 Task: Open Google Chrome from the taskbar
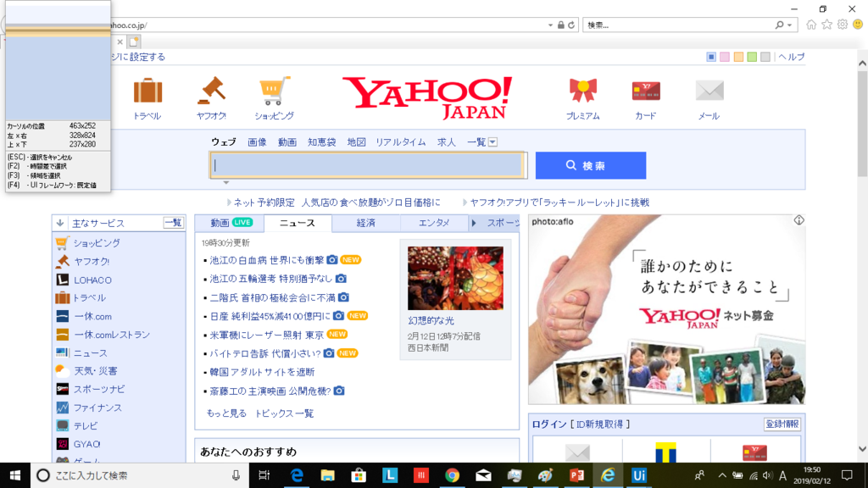pyautogui.click(x=453, y=475)
